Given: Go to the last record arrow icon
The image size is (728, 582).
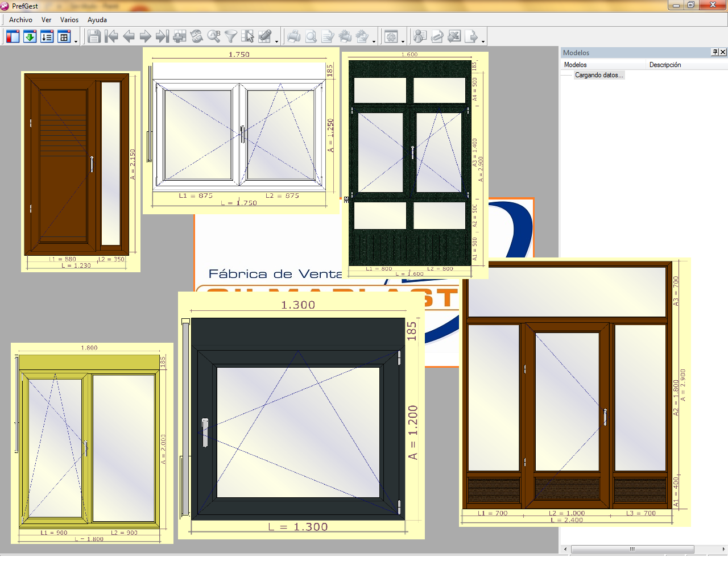Looking at the screenshot, I should (163, 37).
